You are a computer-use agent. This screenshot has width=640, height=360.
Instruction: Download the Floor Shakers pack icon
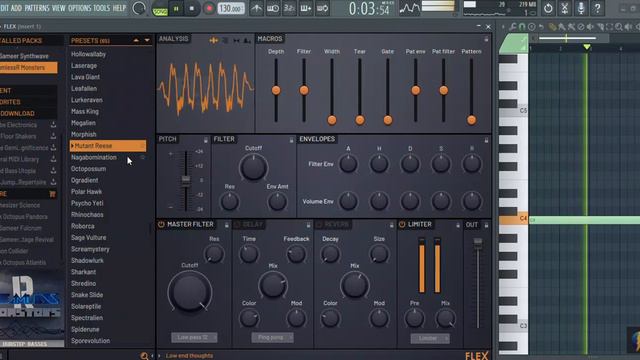pyautogui.click(x=53, y=136)
